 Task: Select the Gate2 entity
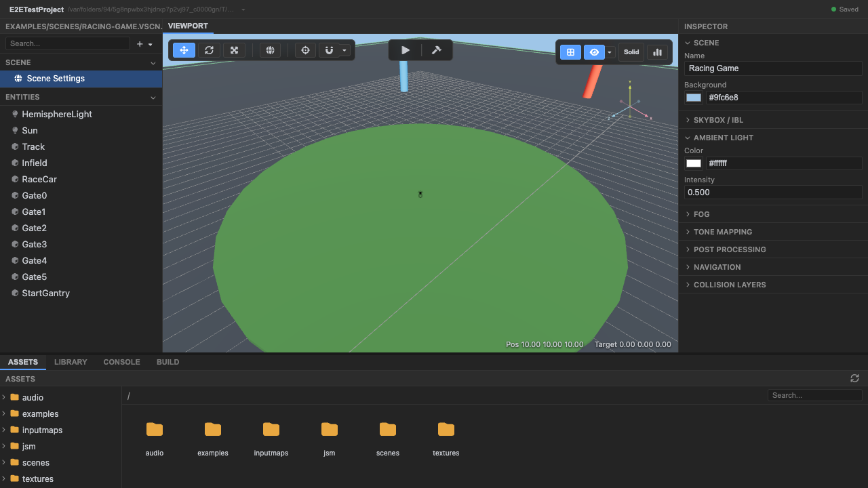click(x=81, y=228)
